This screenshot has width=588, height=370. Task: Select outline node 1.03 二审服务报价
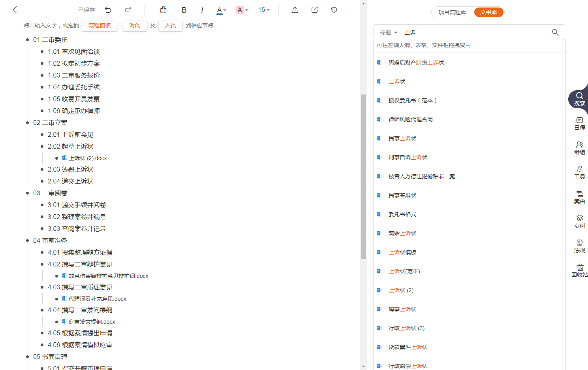pos(74,75)
